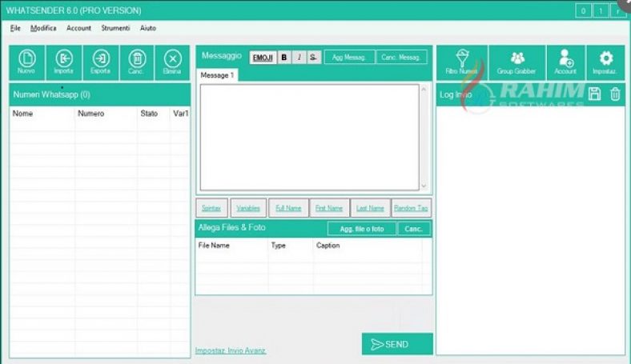This screenshot has height=364, width=631.
Task: Open the EMOJI picker
Action: click(x=263, y=58)
